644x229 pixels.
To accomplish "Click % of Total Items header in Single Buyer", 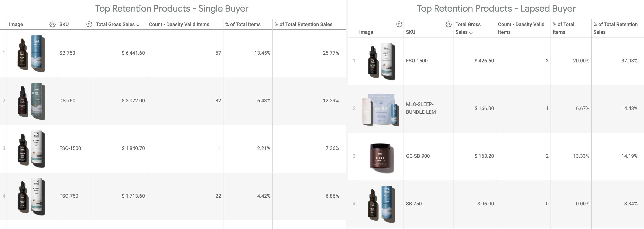I will (243, 24).
